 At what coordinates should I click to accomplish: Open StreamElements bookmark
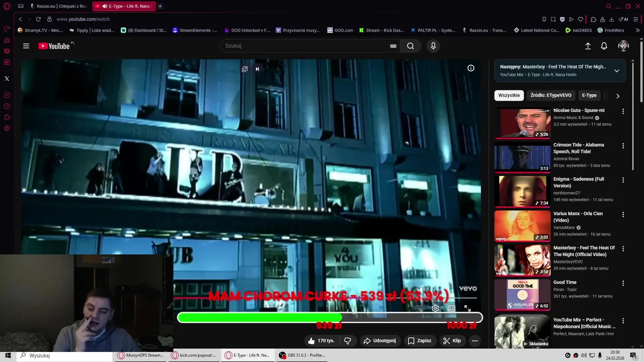[x=195, y=30]
